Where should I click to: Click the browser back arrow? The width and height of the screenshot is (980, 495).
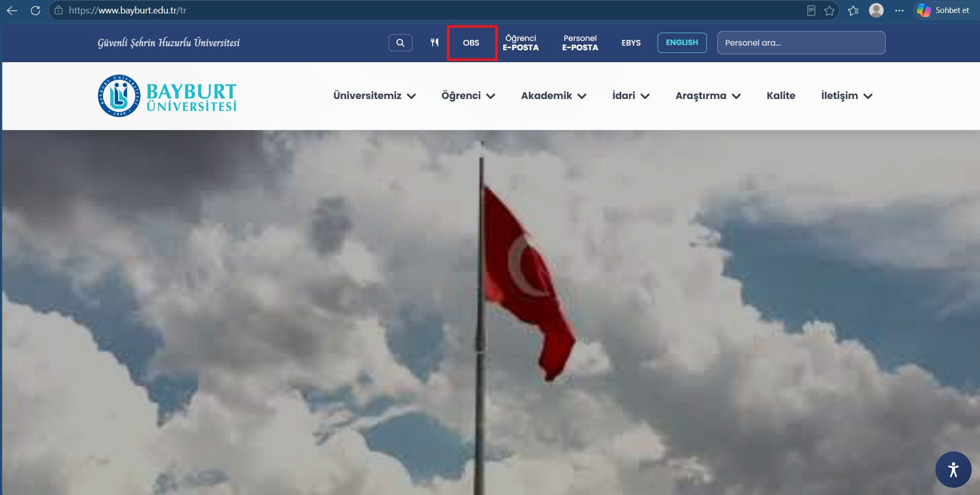point(12,10)
